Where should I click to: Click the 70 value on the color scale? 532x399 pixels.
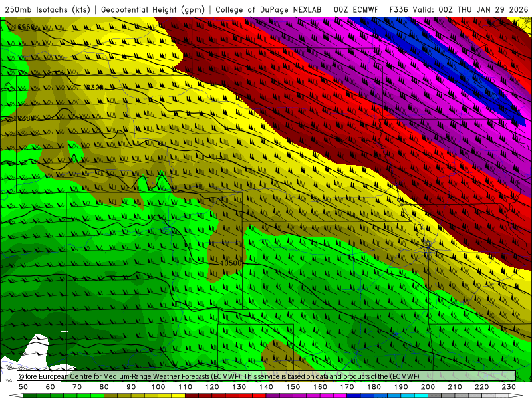(x=77, y=387)
